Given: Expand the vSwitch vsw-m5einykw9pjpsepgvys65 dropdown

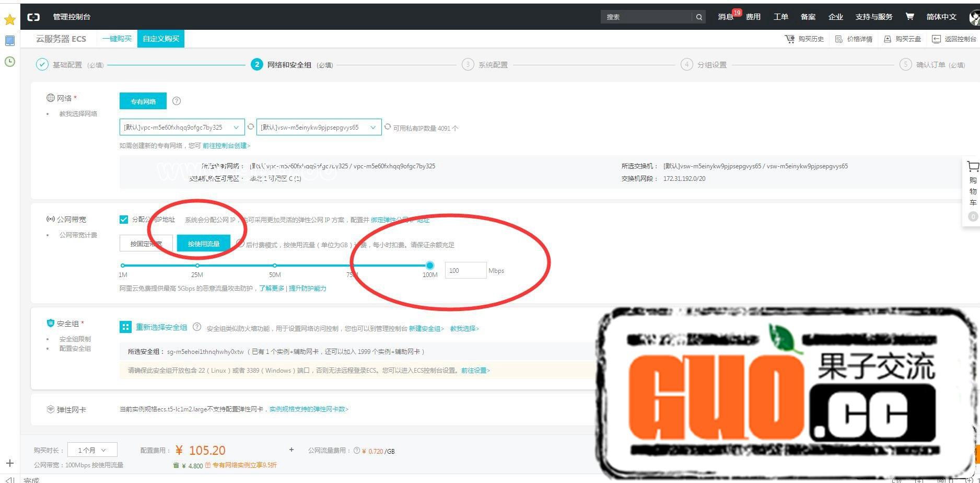Looking at the screenshot, I should coord(319,127).
